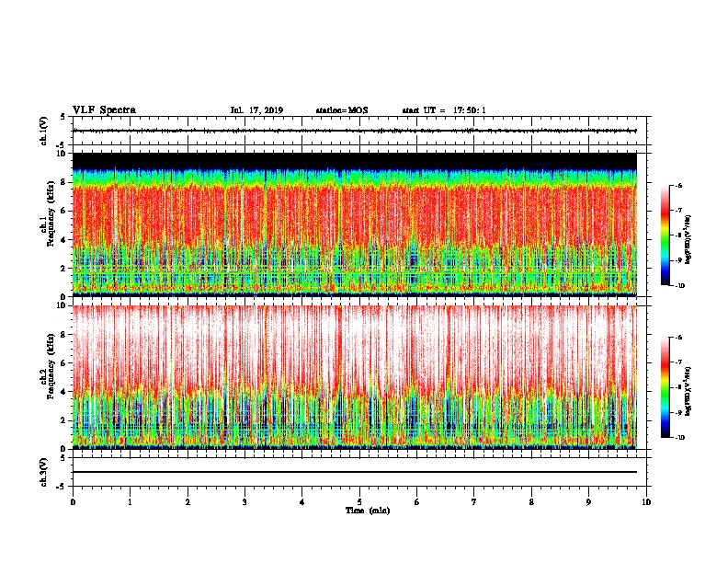Viewport: 728px width, 563px height.
Task: Click time-axis tick label "4"
Action: tap(302, 502)
